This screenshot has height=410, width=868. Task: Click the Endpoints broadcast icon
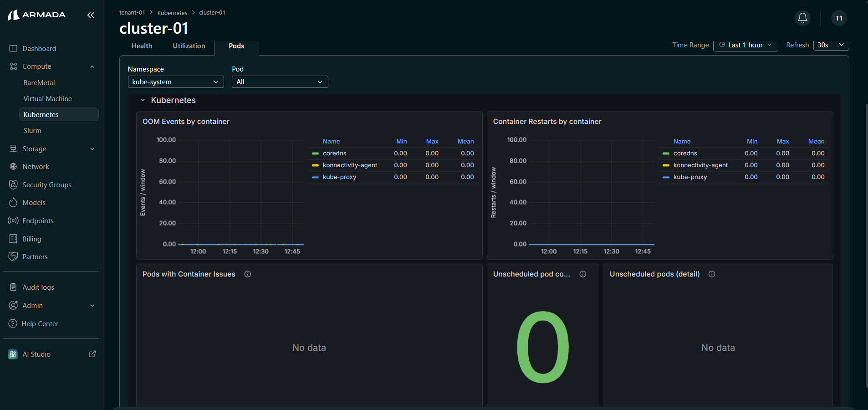pos(13,220)
